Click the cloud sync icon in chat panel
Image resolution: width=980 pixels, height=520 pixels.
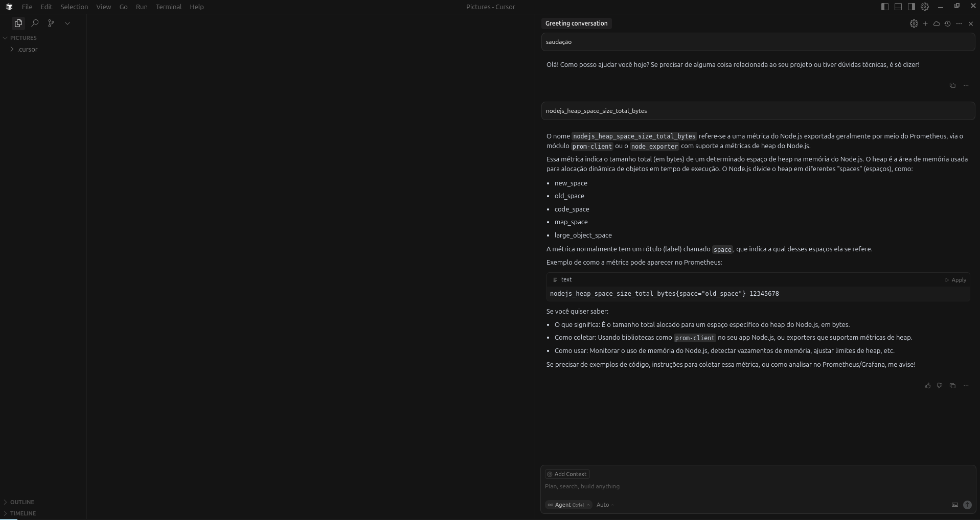coord(936,23)
